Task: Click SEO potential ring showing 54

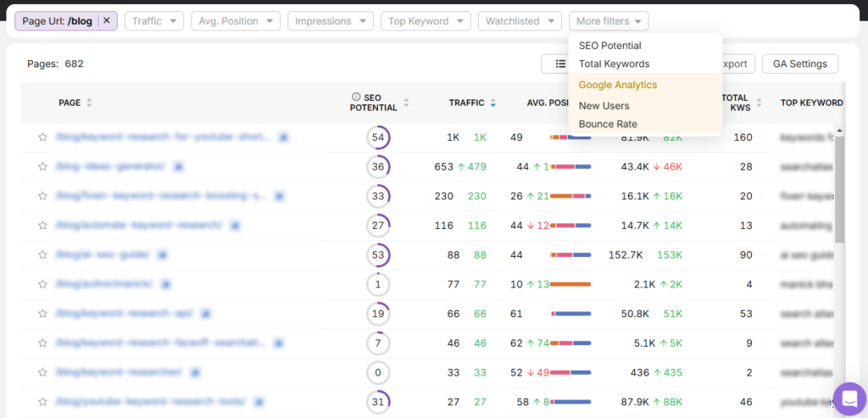Action: coord(378,137)
